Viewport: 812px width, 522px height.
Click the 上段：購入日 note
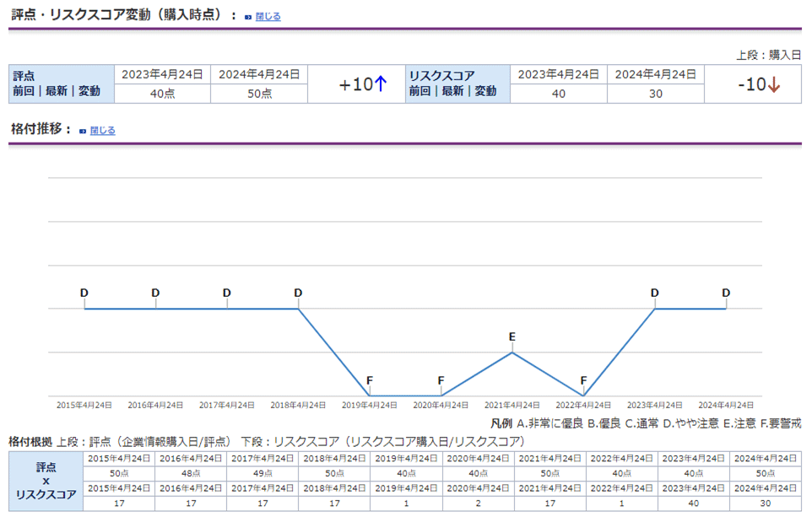point(768,55)
